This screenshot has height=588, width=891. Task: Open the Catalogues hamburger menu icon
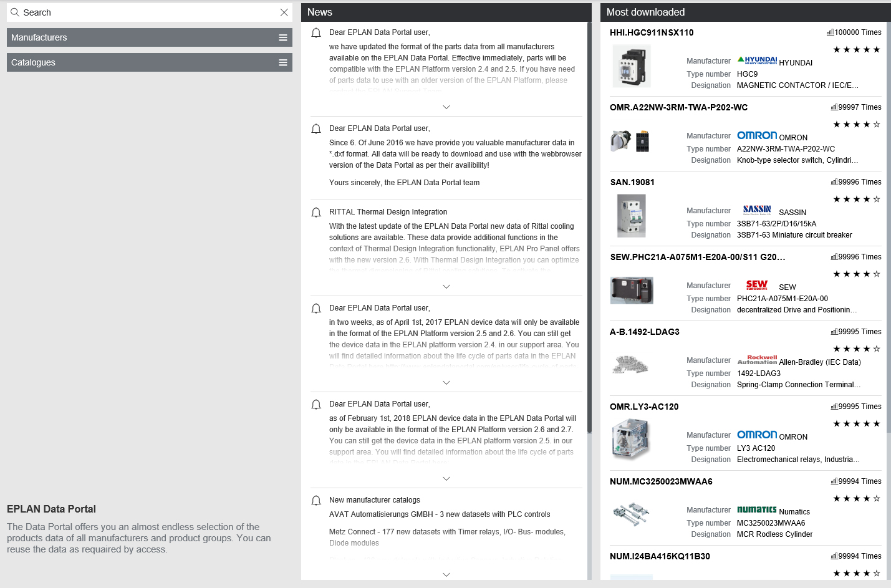click(x=283, y=62)
